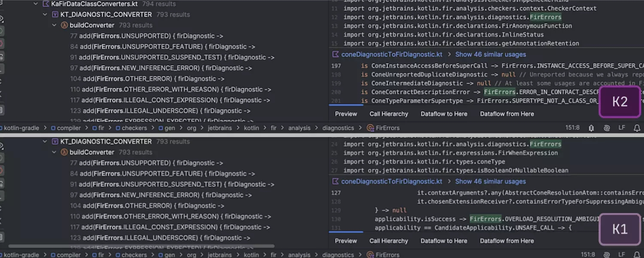Click module icon before 'gen' in bottom breadcrumbs
This screenshot has width=644, height=258.
click(161, 255)
